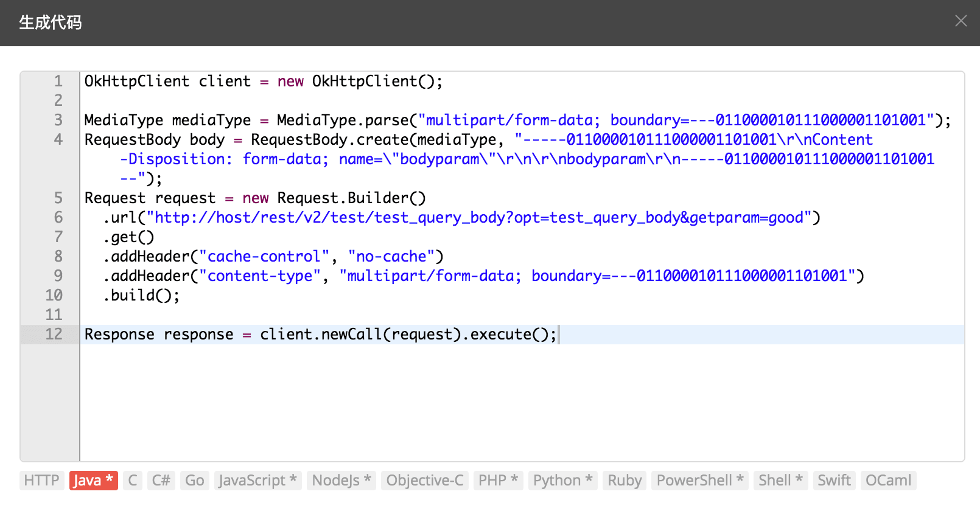Switch to the PHP tab
This screenshot has width=980, height=511.
[x=498, y=481]
